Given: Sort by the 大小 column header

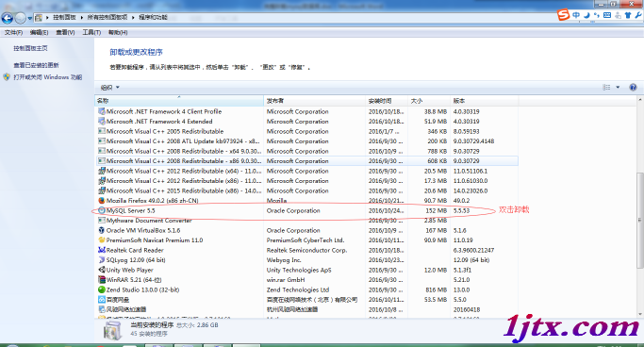Looking at the screenshot, I should pyautogui.click(x=429, y=101).
